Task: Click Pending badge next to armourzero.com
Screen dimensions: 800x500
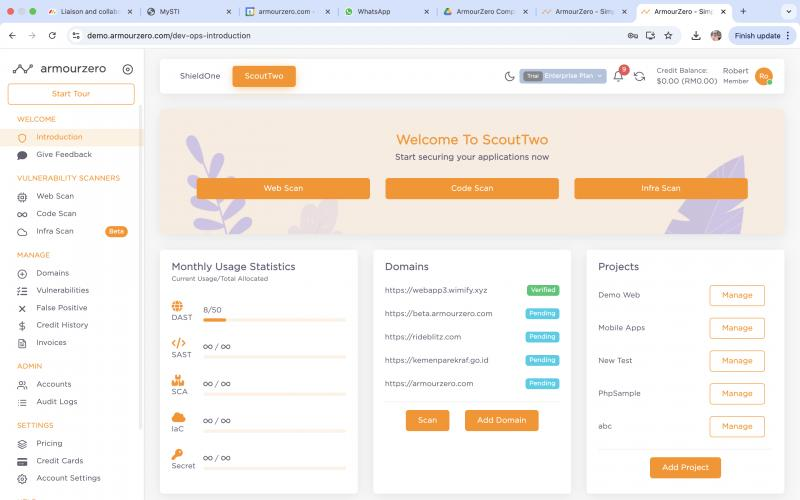Action: click(542, 384)
